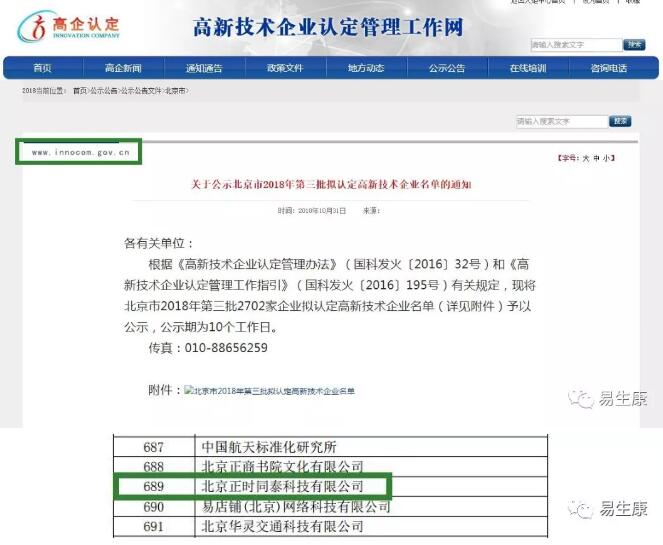Click row number 690
Screen dimensions: 663x545
coord(153,507)
